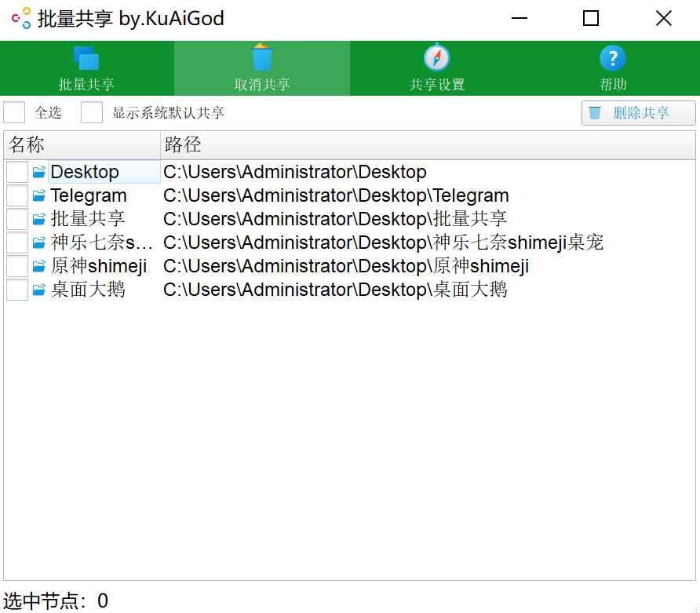
Task: Check the Desktop row checkbox
Action: 17,172
